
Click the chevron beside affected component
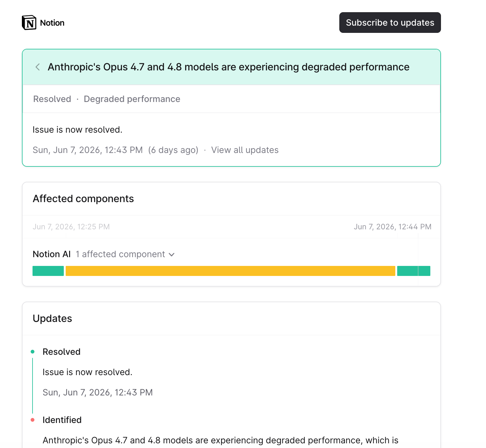171,255
